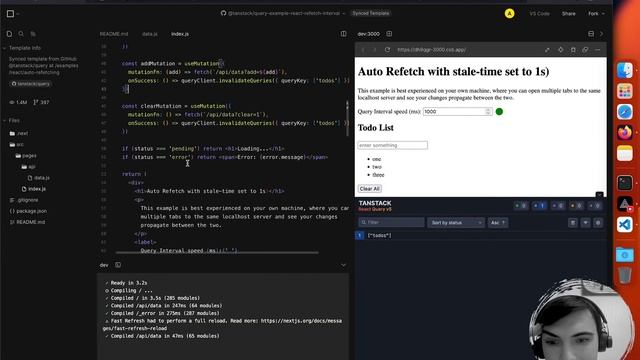Collapse the src folder

coord(16,144)
